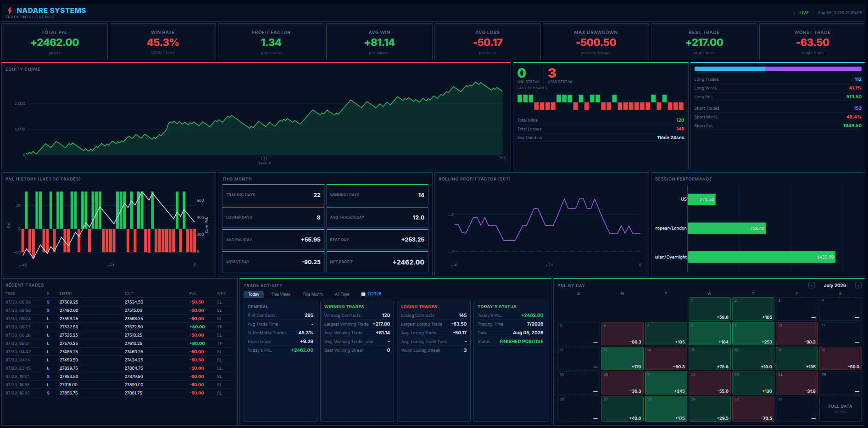The height and width of the screenshot is (428, 868).
Task: Select July 13 cell showing +170
Action: click(622, 358)
